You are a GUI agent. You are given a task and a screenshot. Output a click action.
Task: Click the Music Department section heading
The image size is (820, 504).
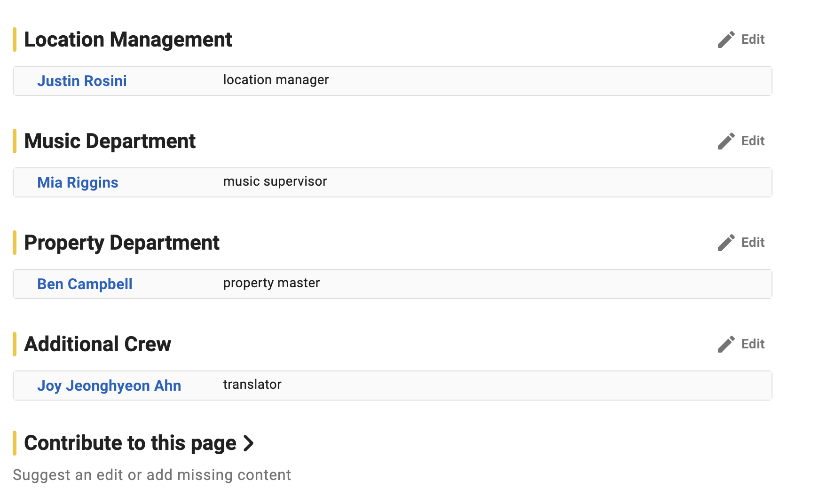tap(110, 141)
